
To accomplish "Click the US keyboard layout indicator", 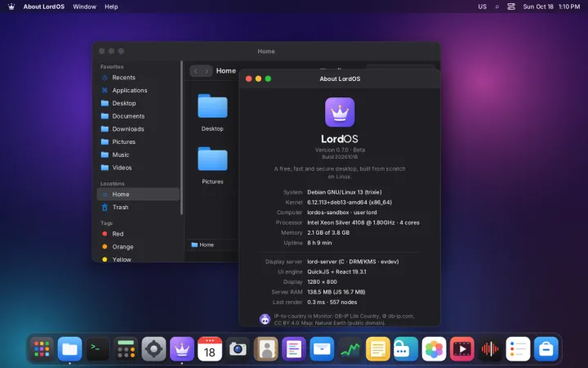I will tap(483, 7).
